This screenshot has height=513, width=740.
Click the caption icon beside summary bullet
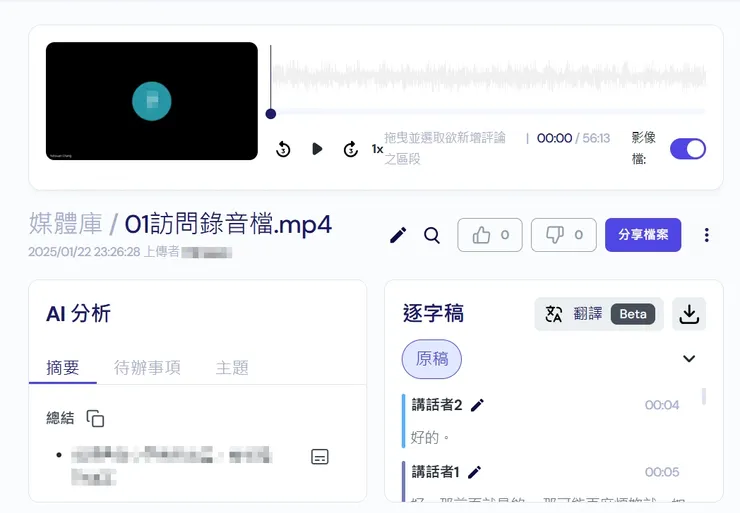(x=320, y=456)
